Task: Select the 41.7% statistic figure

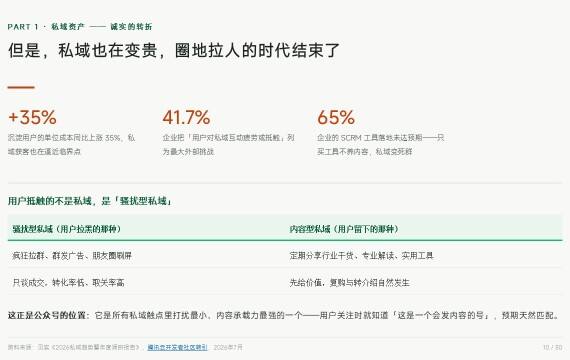Action: click(186, 117)
